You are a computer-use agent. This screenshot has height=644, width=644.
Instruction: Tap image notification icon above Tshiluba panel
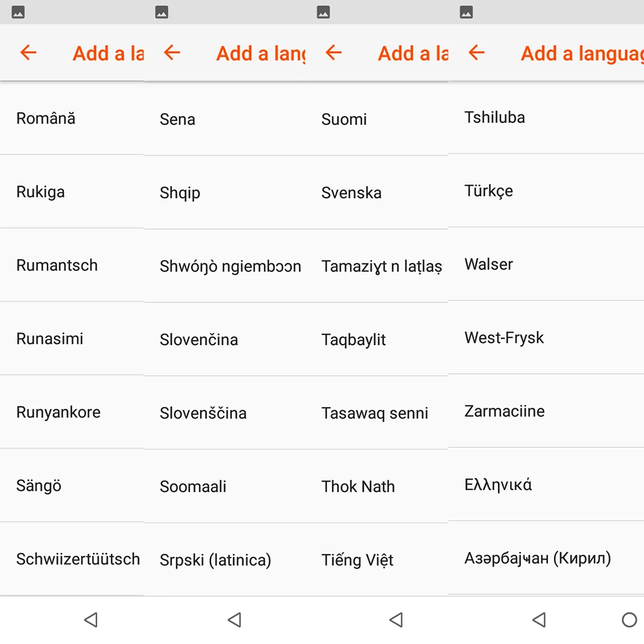[x=466, y=12]
